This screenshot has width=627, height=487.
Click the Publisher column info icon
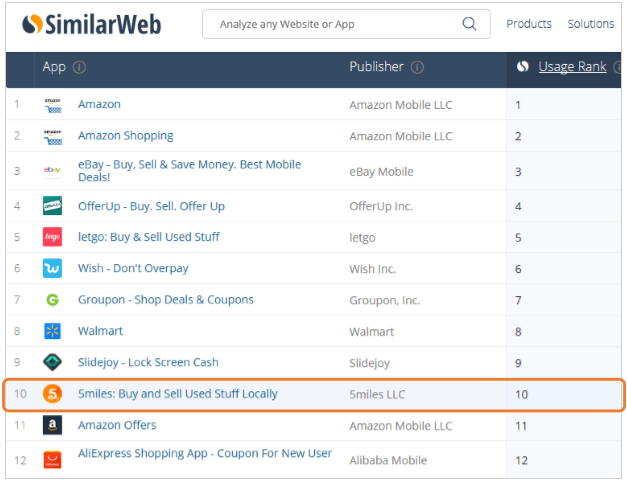tap(417, 67)
